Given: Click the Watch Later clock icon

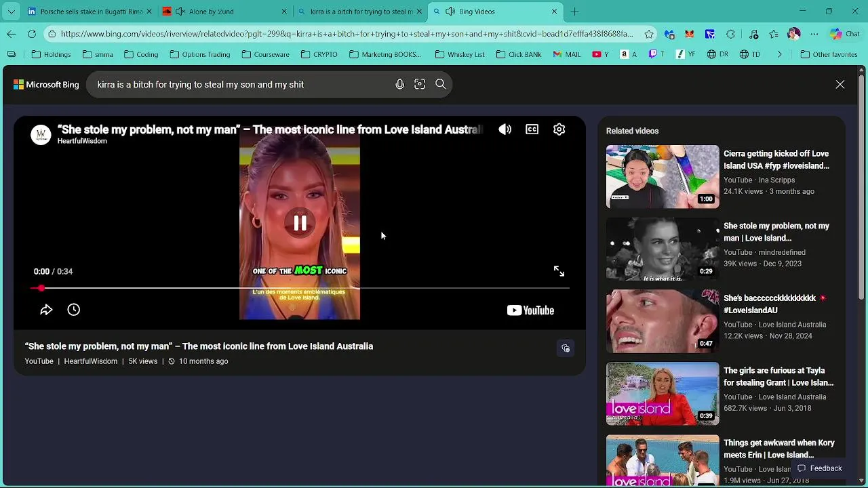Looking at the screenshot, I should pyautogui.click(x=74, y=310).
